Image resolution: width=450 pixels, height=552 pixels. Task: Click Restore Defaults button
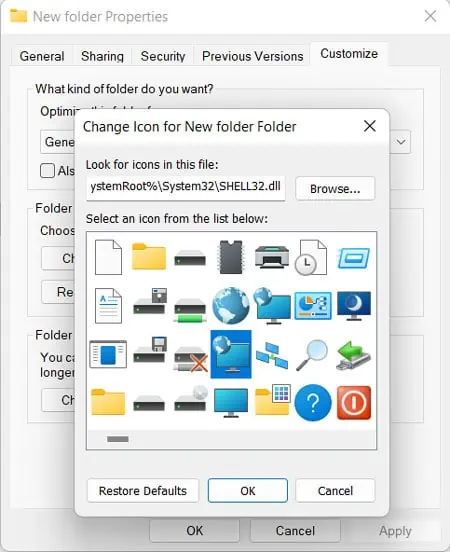tap(143, 490)
